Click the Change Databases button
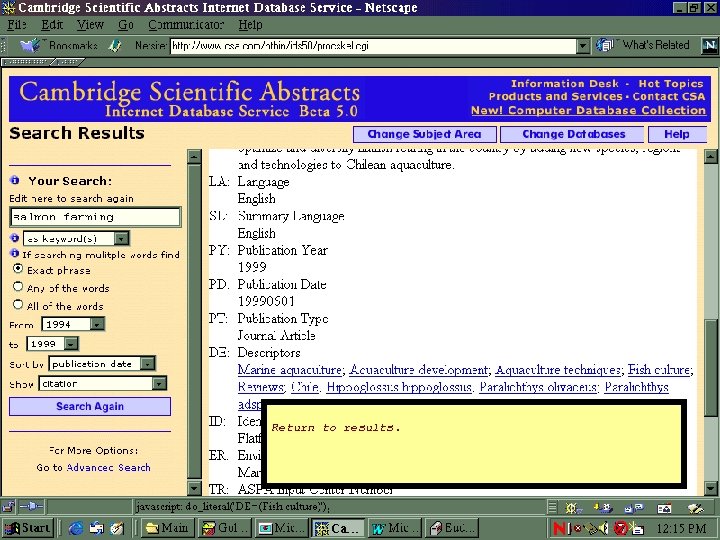This screenshot has height=540, width=720. 574,134
